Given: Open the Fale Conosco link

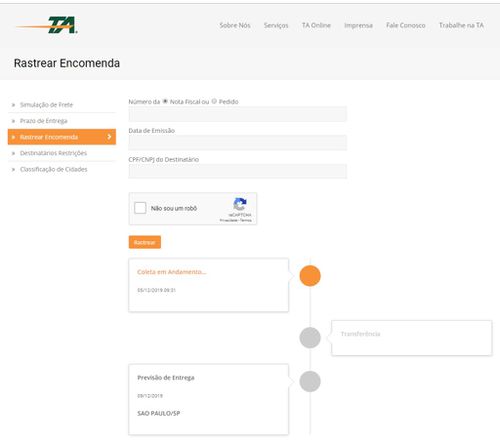Looking at the screenshot, I should coord(406,25).
